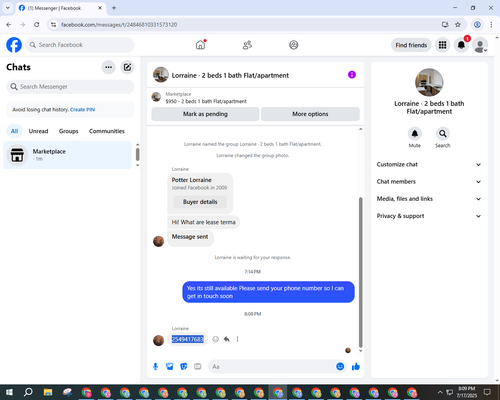Screen dimensions: 500x400
Task: React to the phone number message
Action: [x=216, y=339]
